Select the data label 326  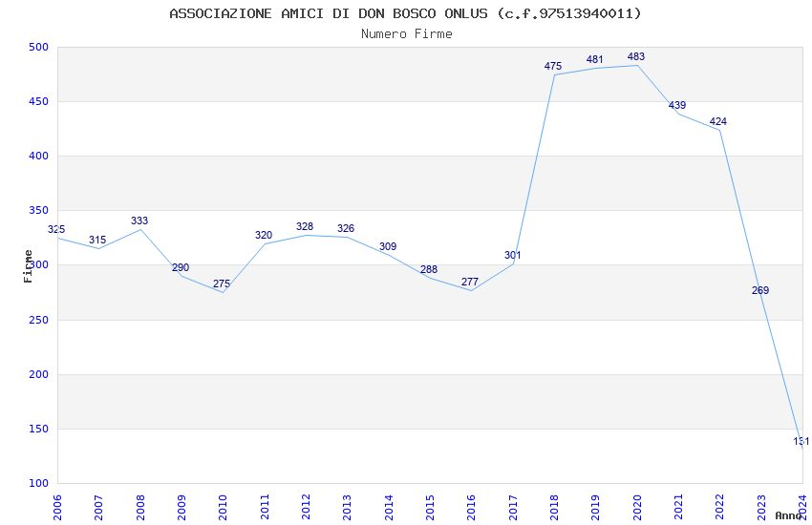[x=346, y=229]
